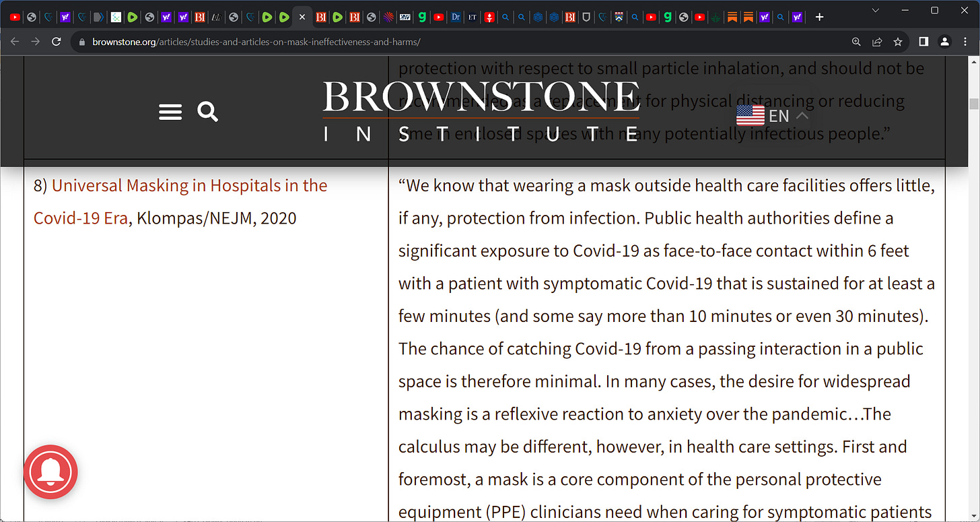
Task: Switch to the tab with the 'Dr' favicon
Action: pyautogui.click(x=456, y=17)
